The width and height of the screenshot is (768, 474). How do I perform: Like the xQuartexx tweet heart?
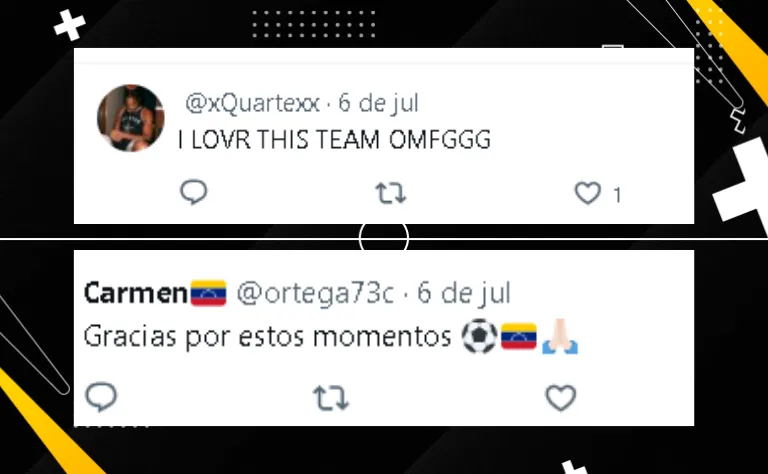pyautogui.click(x=588, y=193)
